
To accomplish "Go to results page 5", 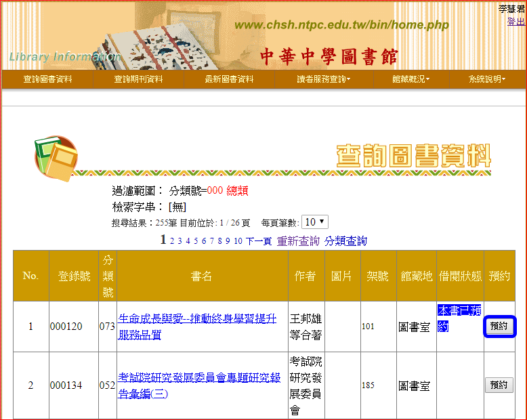I will pyautogui.click(x=196, y=241).
